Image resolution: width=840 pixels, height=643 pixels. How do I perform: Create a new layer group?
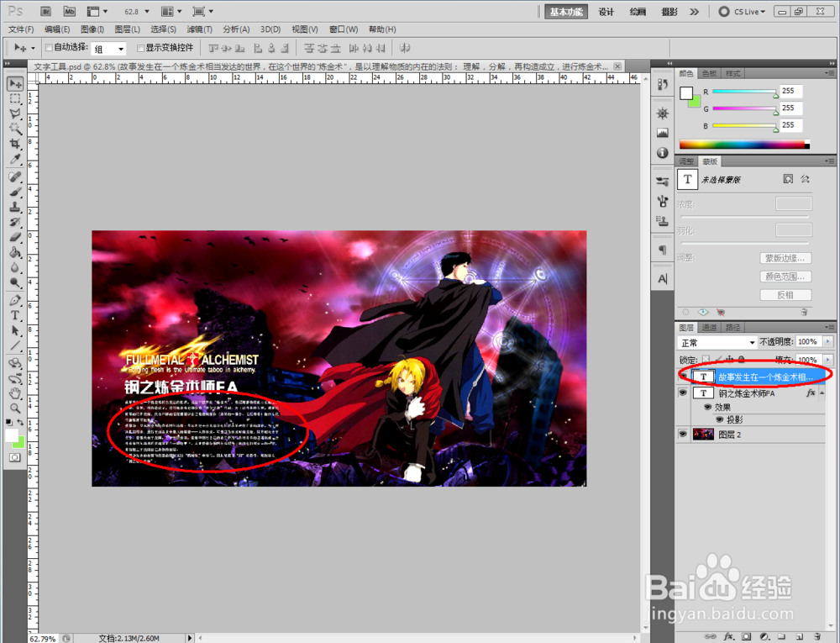781,636
